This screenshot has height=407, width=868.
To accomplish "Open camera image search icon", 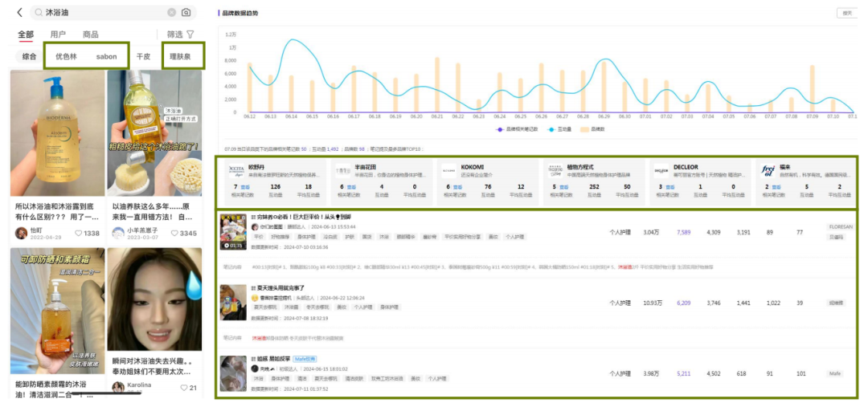I will [x=186, y=12].
